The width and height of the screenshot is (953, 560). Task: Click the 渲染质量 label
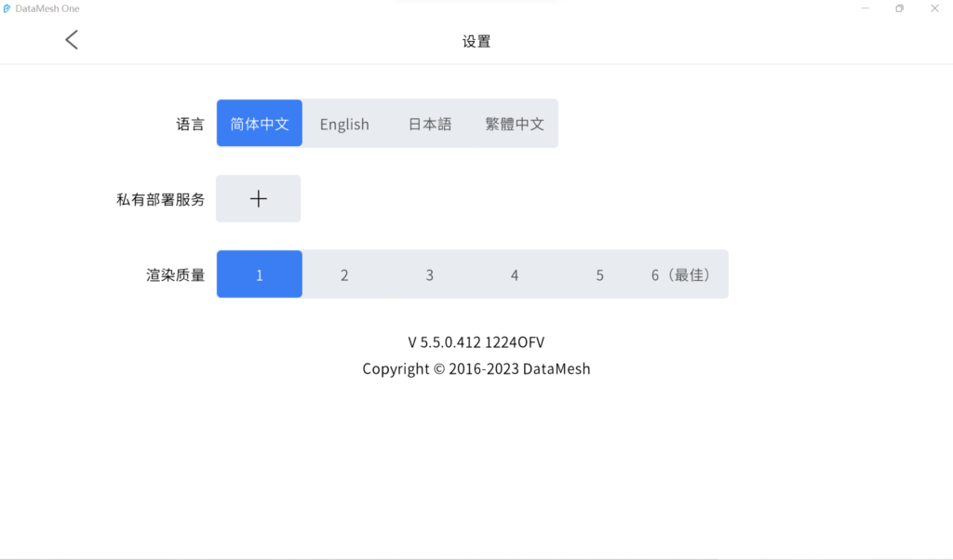pos(175,274)
